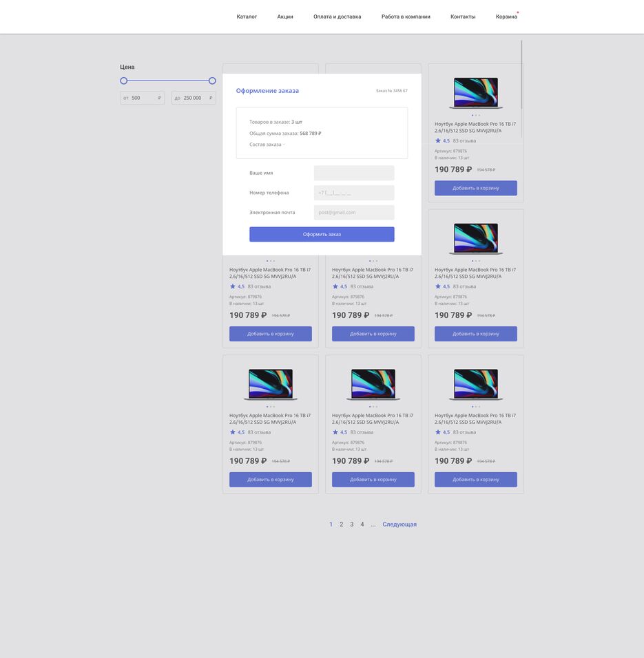Open the top-right card's product title
The height and width of the screenshot is (658, 644).
(475, 127)
